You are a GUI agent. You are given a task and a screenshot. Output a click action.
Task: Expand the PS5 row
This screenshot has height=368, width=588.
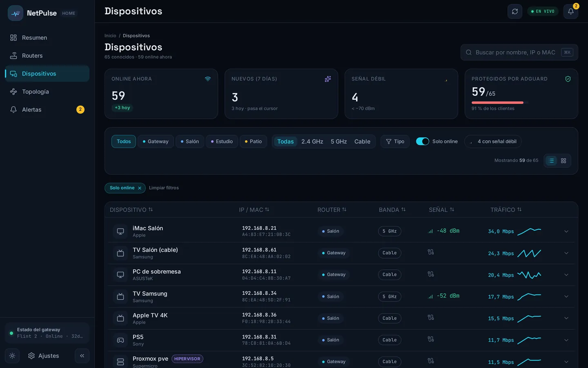tap(566, 340)
